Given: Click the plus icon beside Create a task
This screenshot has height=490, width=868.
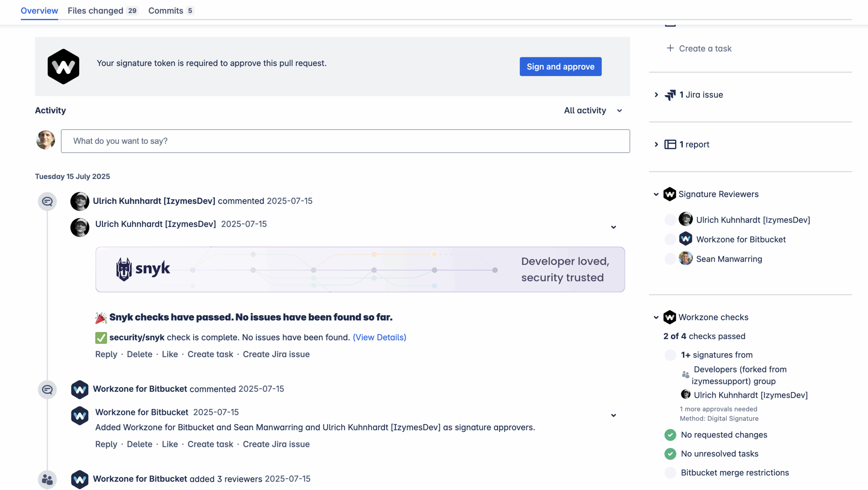Looking at the screenshot, I should [670, 48].
